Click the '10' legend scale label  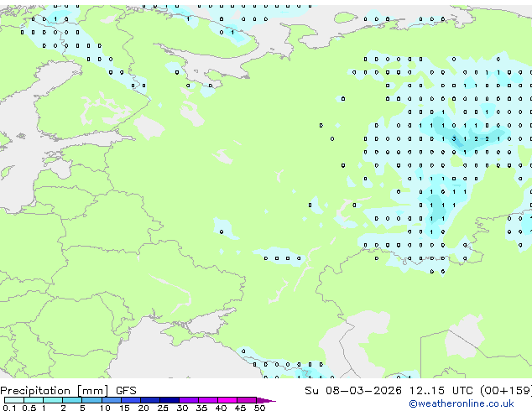[105, 408]
